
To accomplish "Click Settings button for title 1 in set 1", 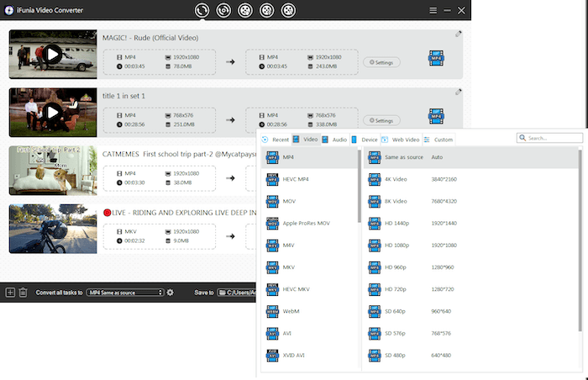I will click(381, 120).
